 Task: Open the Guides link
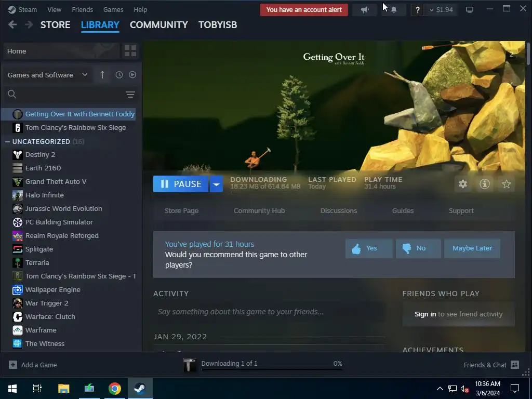pyautogui.click(x=403, y=211)
